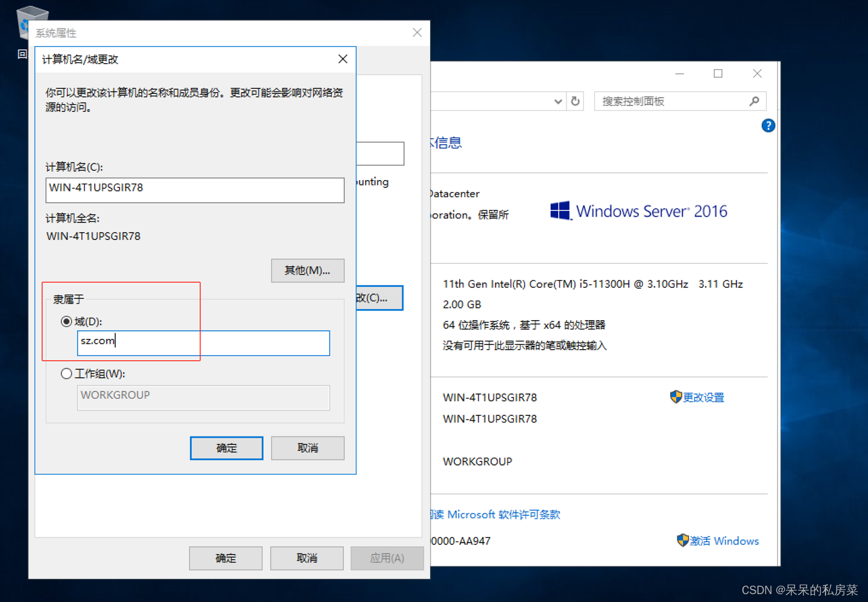Click the WORKGROUP workgroup text field

(x=203, y=398)
